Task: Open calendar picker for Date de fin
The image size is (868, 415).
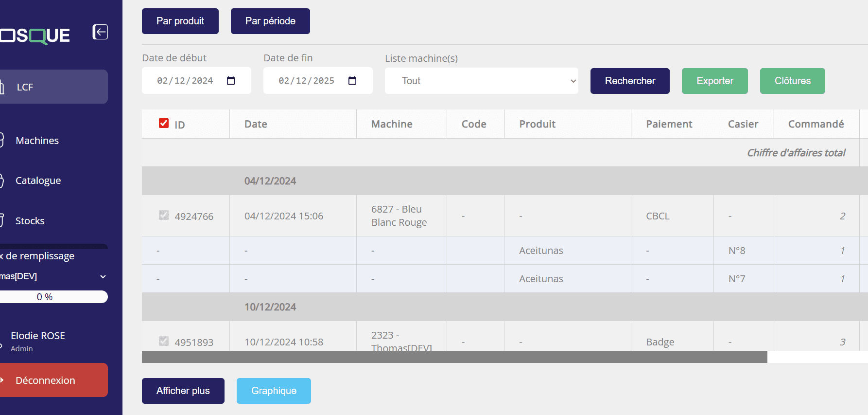Action: 352,81
